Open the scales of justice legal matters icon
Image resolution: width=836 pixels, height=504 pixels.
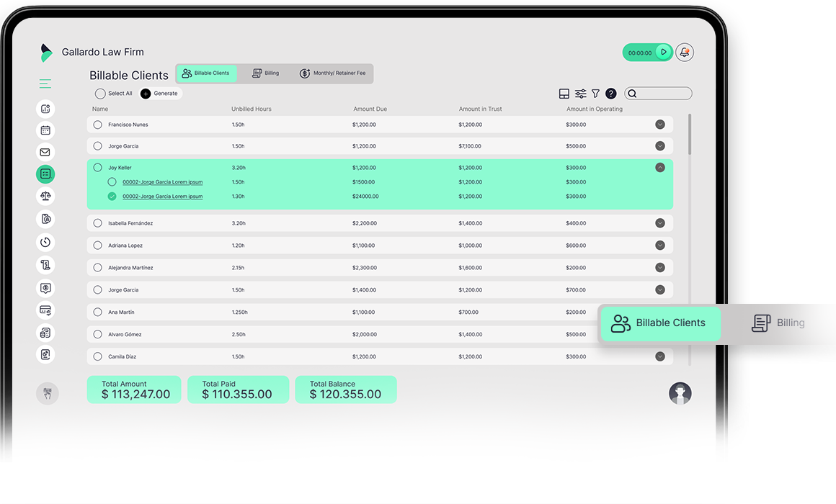45,196
